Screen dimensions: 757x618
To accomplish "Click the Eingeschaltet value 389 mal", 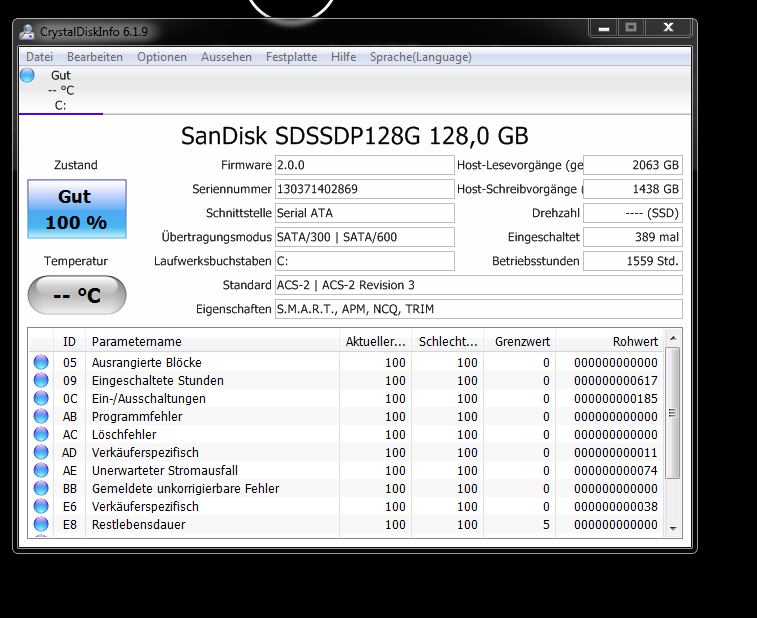I will click(x=632, y=237).
